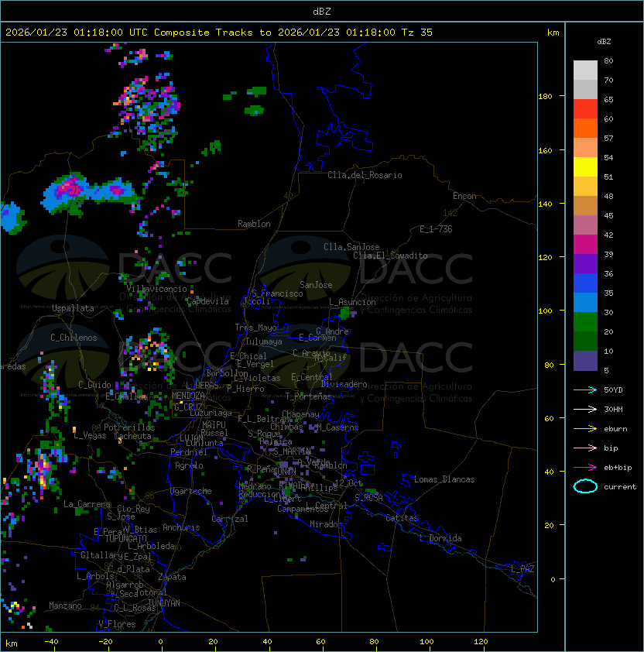The image size is (644, 652).
Task: Click the L_PAZ label near map edge
Action: click(x=522, y=568)
